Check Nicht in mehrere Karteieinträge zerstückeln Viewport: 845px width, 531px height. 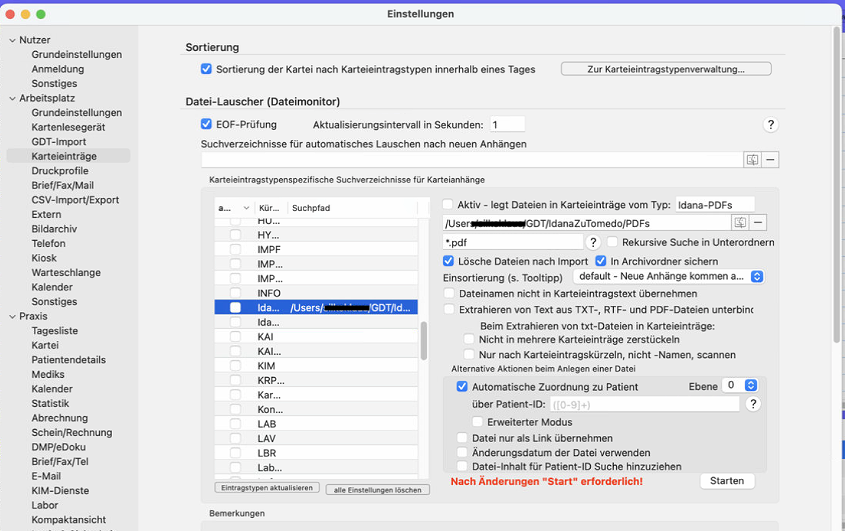[x=469, y=339]
